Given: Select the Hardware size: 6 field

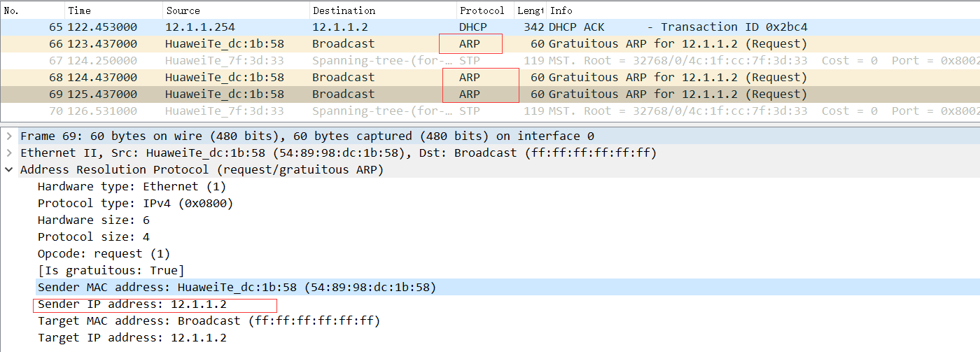Looking at the screenshot, I should tap(94, 220).
